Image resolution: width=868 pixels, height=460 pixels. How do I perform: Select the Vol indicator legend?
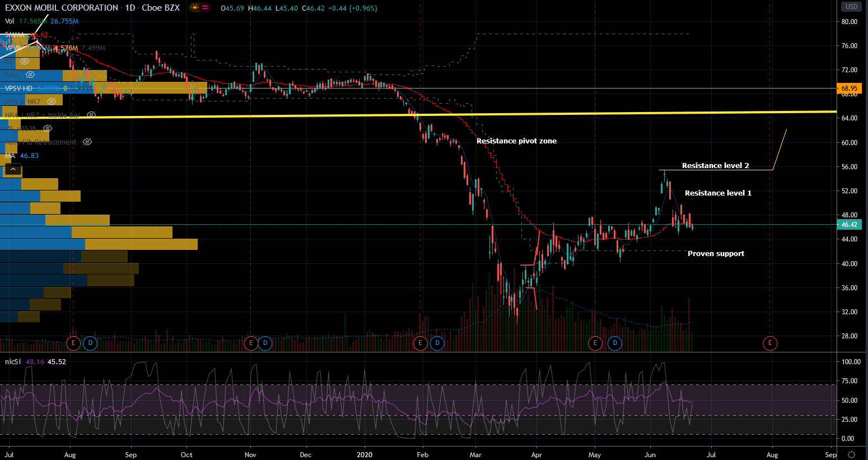point(10,21)
